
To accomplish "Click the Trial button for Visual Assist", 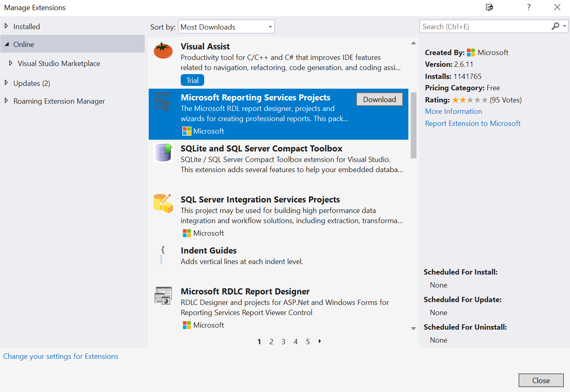I will 192,80.
